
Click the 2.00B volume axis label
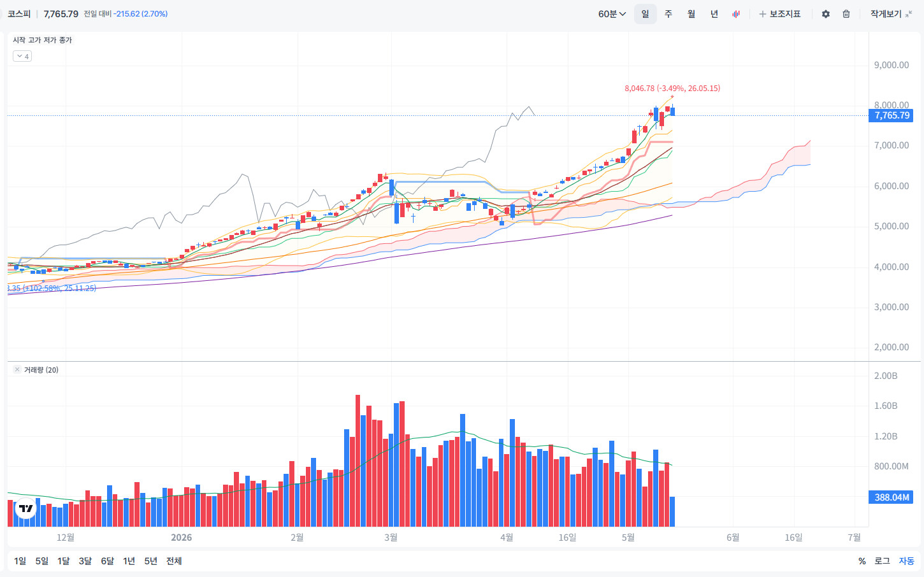[x=886, y=376]
